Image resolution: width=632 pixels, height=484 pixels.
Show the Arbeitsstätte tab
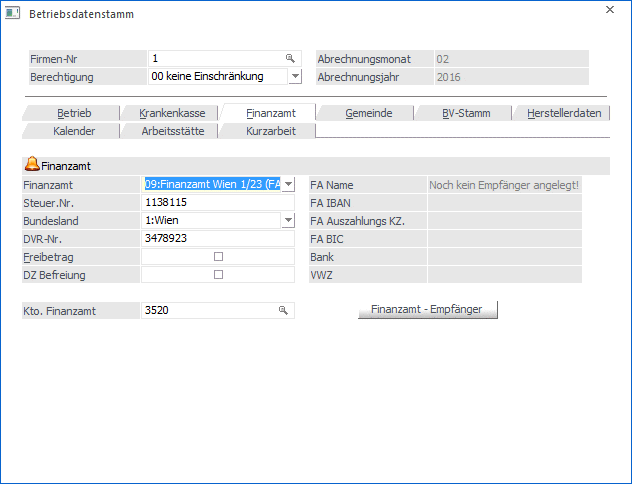(x=171, y=131)
